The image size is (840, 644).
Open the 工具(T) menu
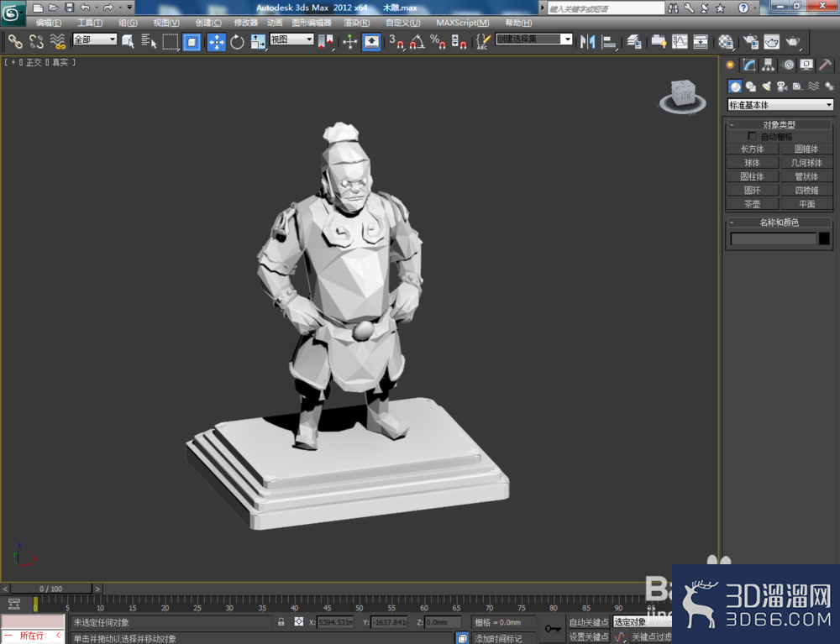(x=90, y=23)
